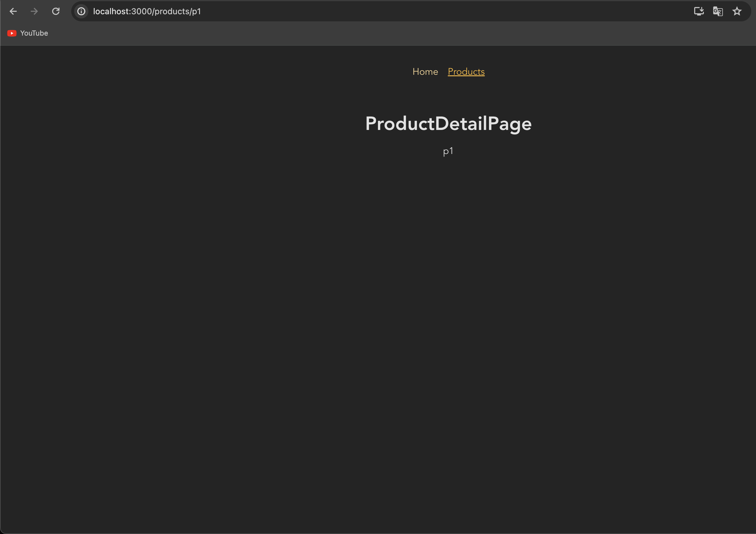Click the p1 text under the heading

[448, 151]
